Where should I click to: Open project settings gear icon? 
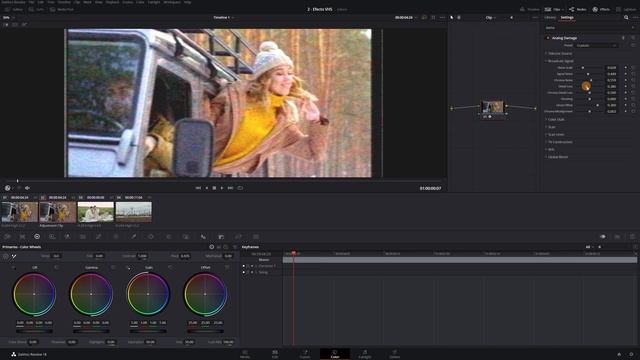coord(631,354)
